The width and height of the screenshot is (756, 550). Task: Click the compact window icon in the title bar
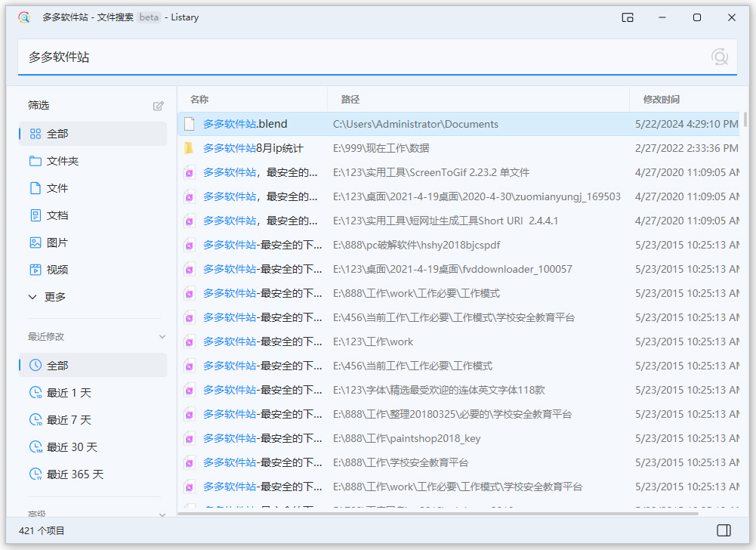pyautogui.click(x=628, y=17)
